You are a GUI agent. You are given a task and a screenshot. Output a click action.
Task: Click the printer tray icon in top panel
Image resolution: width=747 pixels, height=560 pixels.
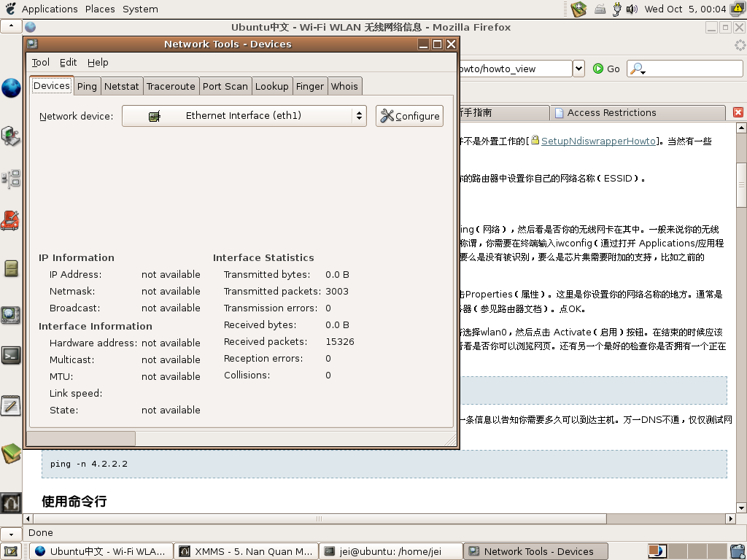tap(600, 9)
